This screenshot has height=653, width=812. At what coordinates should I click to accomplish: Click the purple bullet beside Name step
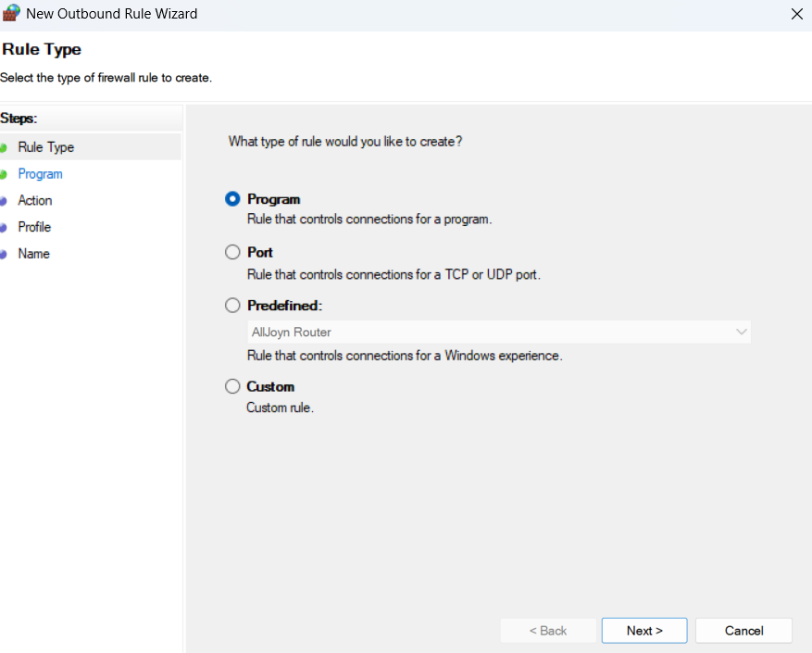click(x=3, y=255)
